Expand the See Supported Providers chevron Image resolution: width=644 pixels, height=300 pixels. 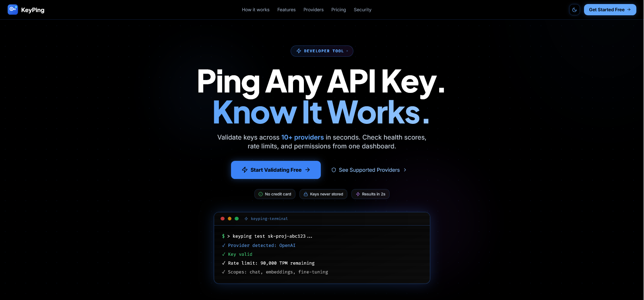click(405, 170)
